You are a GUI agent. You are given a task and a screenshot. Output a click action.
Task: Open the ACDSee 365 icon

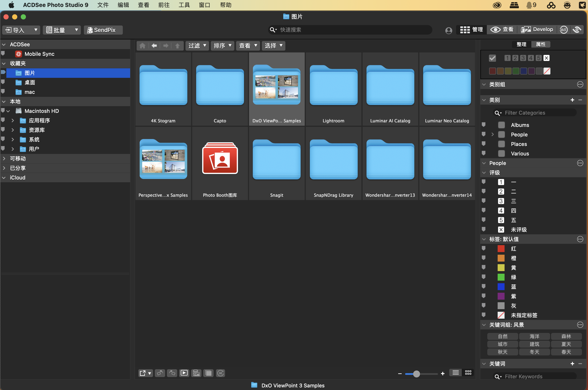(563, 30)
